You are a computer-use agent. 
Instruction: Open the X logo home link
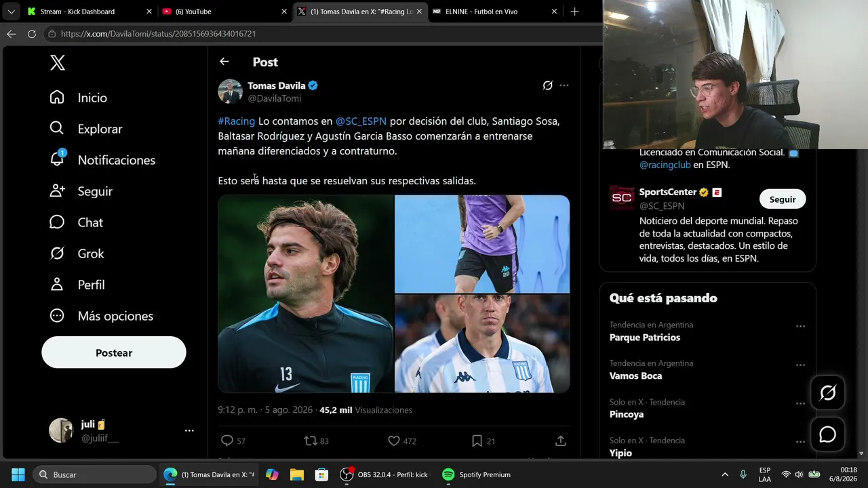pos(58,63)
